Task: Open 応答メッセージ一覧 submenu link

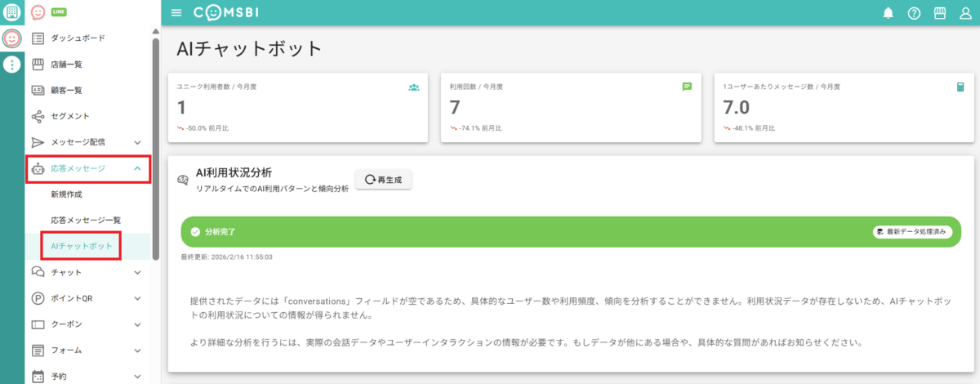Action: pos(85,221)
